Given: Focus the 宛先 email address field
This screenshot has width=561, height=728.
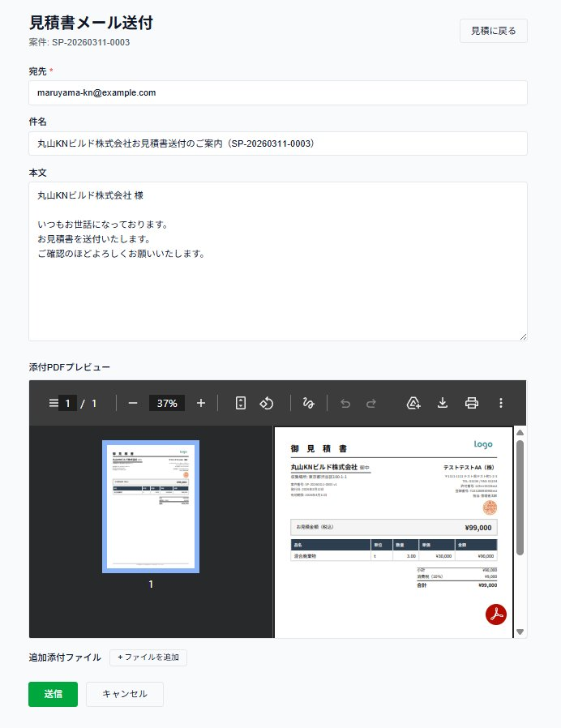Looking at the screenshot, I should click(x=278, y=93).
